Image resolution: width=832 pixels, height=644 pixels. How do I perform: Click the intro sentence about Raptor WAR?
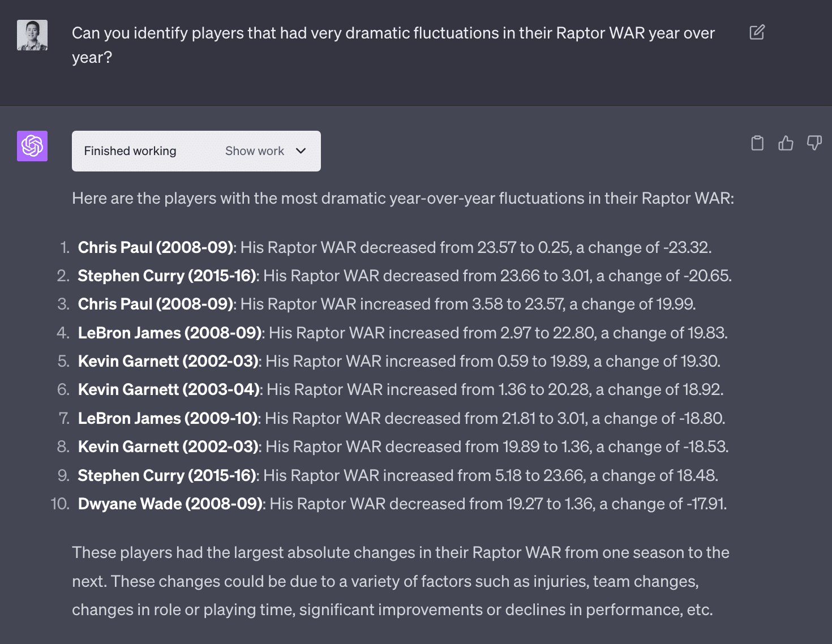[x=402, y=199]
